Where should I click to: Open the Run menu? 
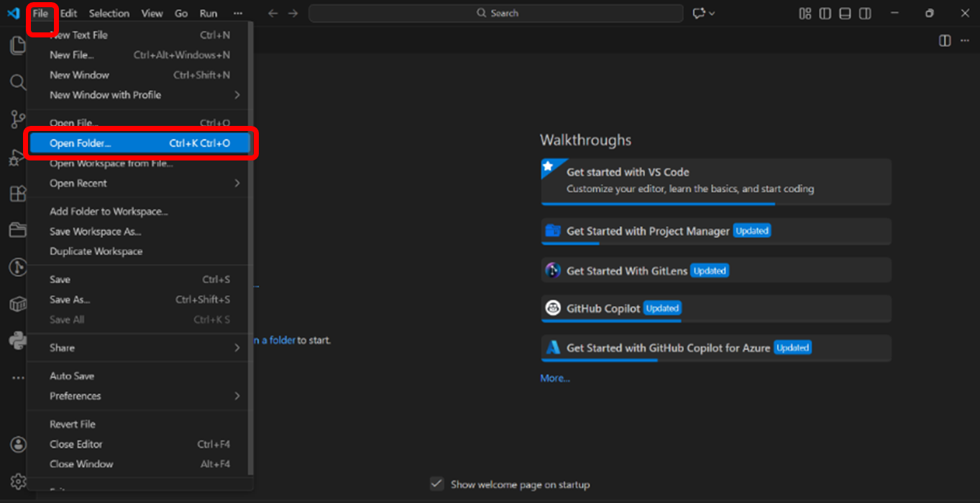209,13
